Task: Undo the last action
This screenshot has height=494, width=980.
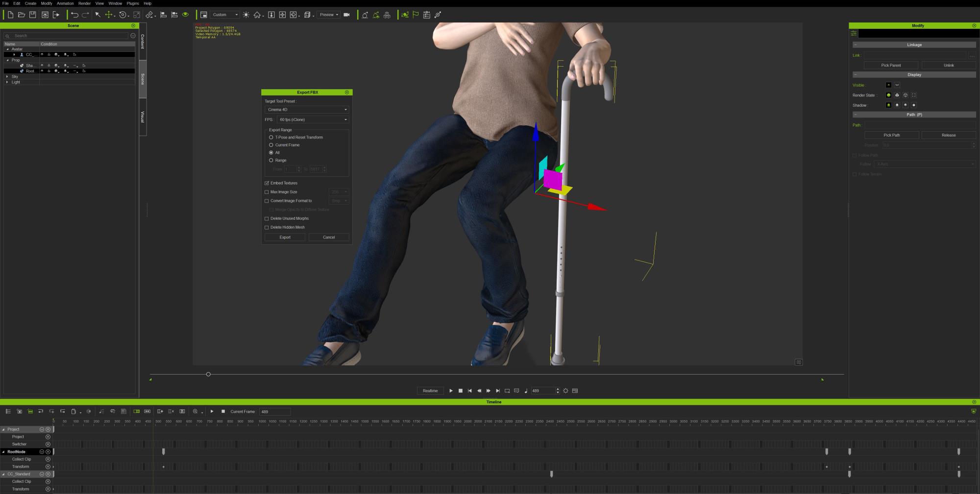Action: click(74, 15)
